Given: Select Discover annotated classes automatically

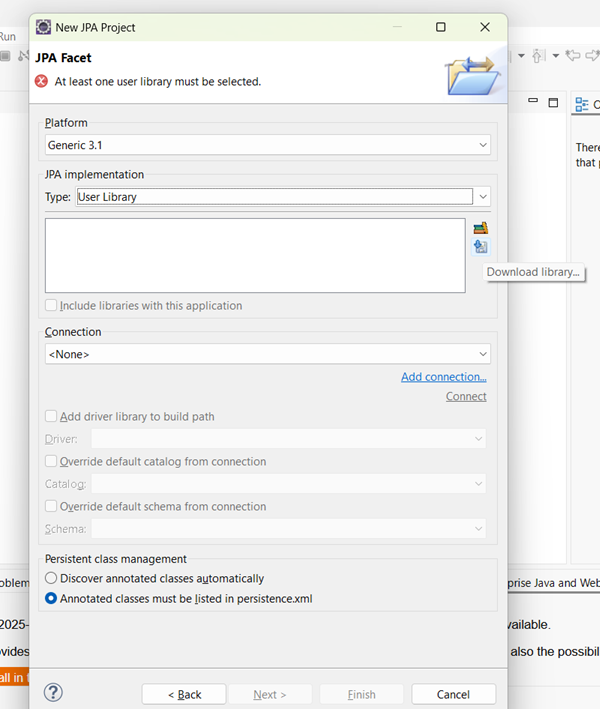Looking at the screenshot, I should pyautogui.click(x=51, y=578).
